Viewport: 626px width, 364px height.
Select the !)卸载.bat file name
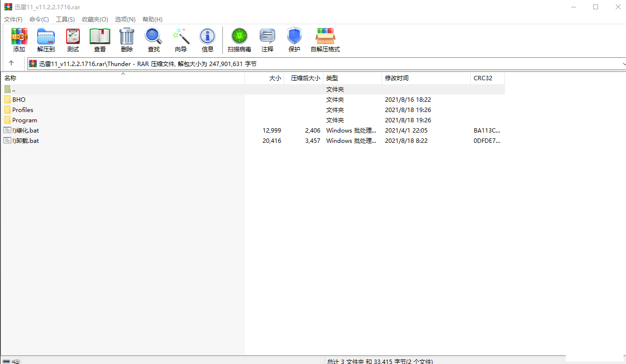pos(25,140)
